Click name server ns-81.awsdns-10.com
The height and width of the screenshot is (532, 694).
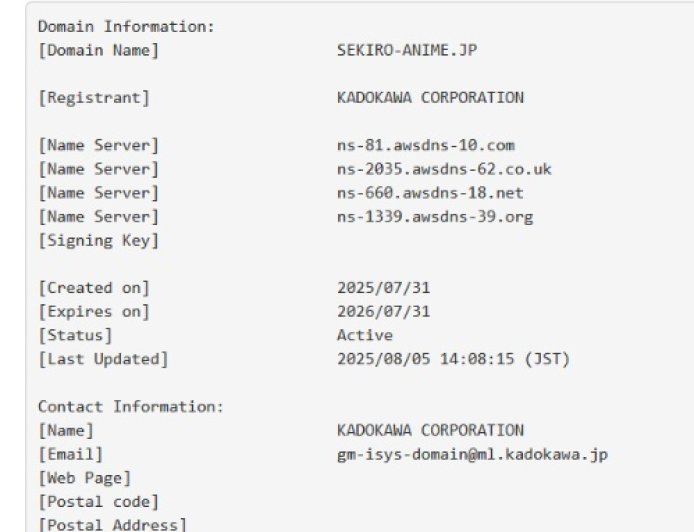[x=426, y=146]
